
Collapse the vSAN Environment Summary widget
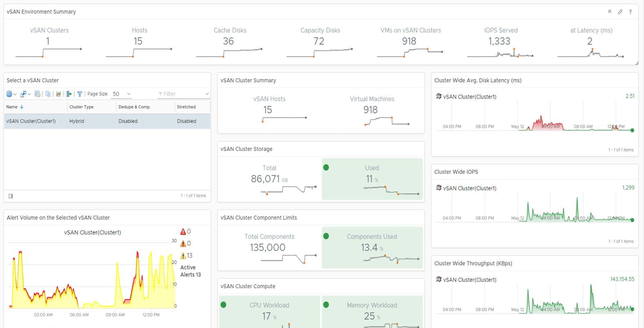[610, 11]
